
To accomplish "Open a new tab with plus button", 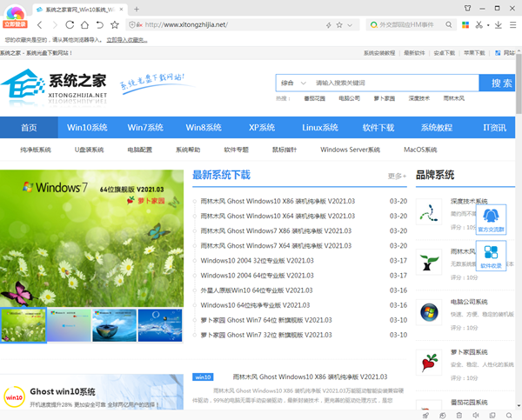I will 137,10.
